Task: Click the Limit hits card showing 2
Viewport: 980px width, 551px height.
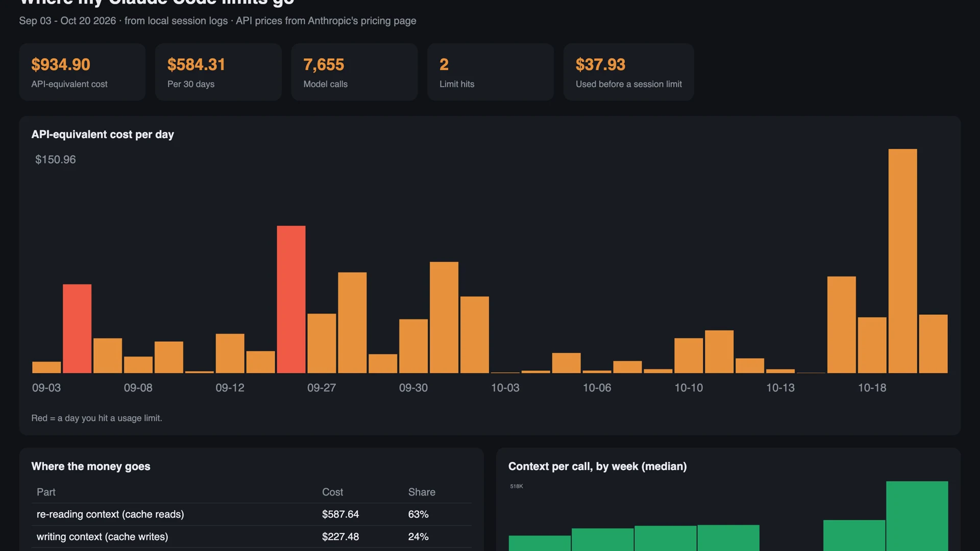Action: [491, 72]
